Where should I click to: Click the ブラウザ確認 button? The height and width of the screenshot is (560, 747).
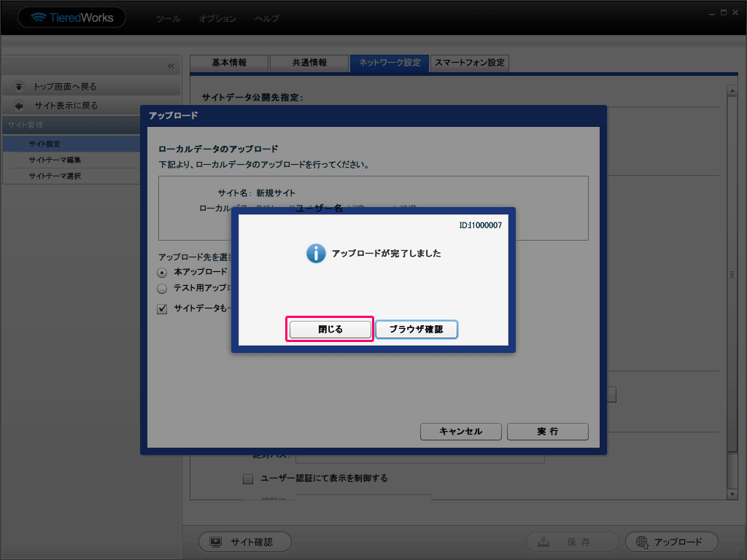(x=416, y=330)
